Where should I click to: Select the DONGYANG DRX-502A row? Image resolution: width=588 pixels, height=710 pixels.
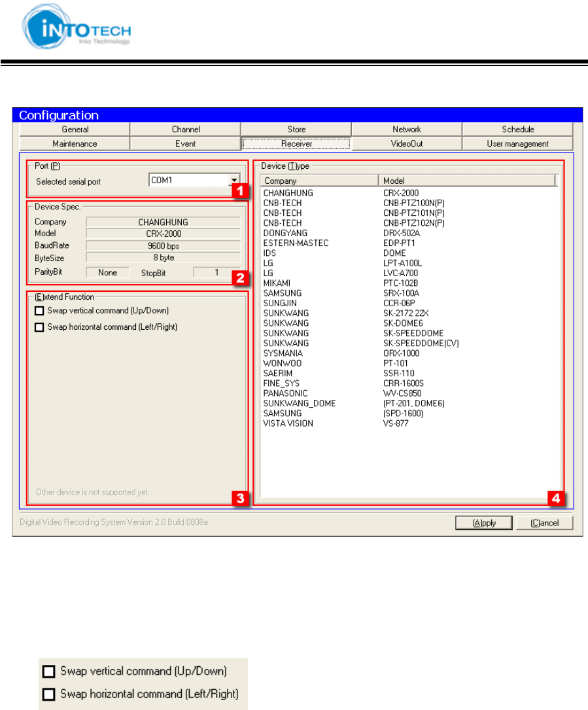coord(409,233)
